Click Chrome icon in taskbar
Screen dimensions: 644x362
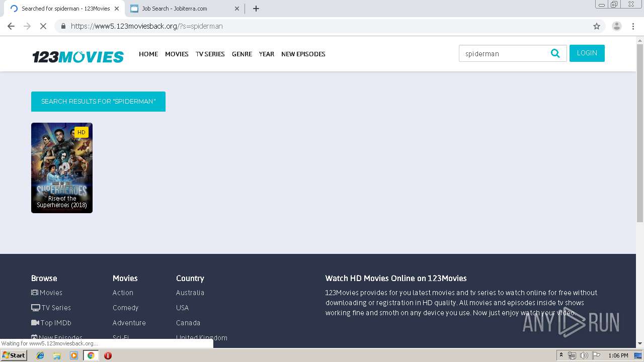click(x=91, y=355)
